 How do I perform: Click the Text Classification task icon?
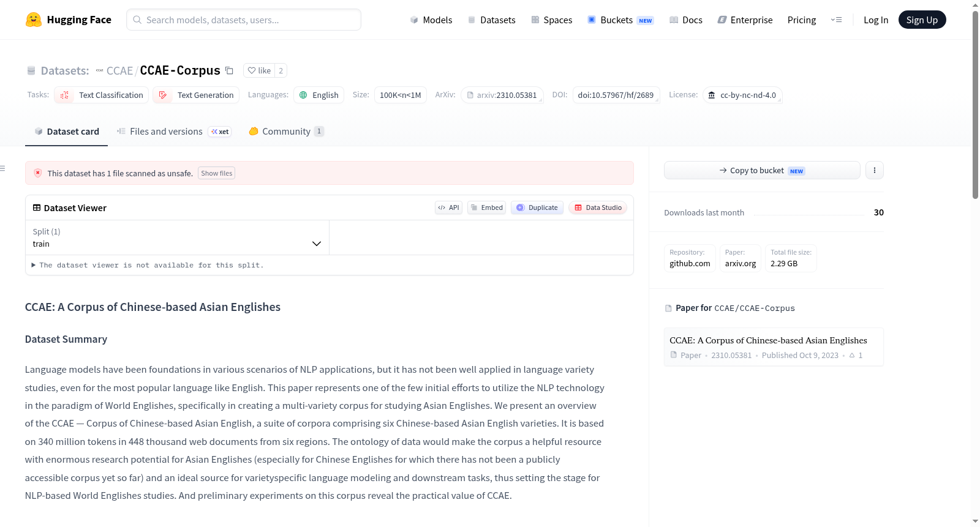[64, 95]
